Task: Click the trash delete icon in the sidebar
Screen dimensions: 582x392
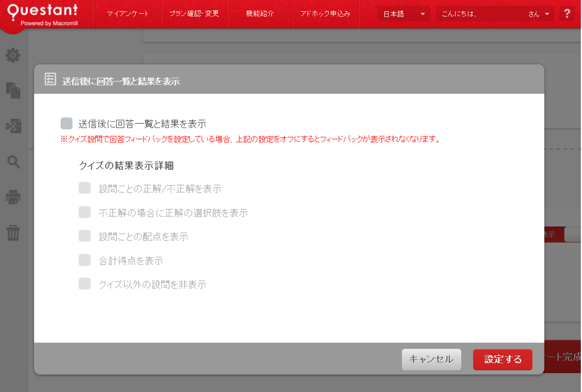Action: (13, 234)
